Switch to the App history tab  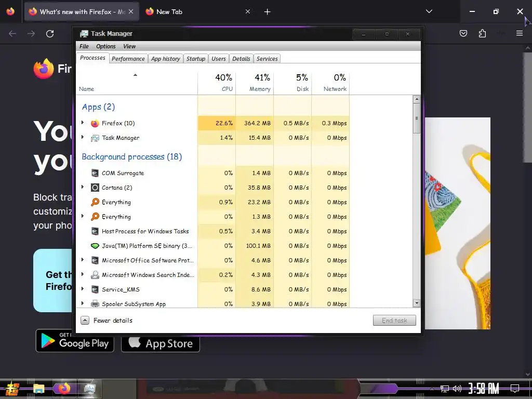(166, 59)
